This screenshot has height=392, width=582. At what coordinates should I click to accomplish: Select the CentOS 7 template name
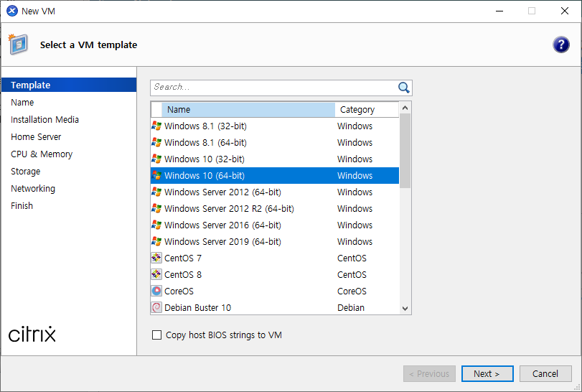[x=183, y=258]
